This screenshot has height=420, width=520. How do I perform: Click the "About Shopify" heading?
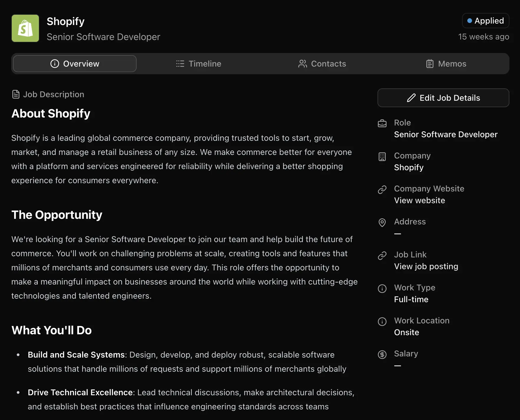(51, 114)
